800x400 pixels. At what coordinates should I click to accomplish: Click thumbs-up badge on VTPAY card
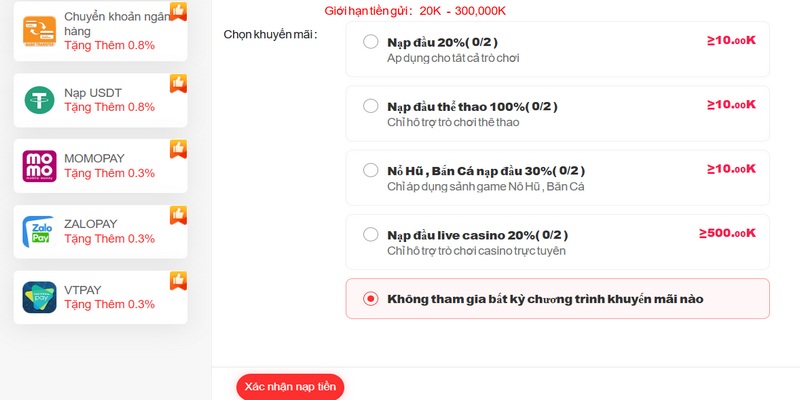coord(178,280)
